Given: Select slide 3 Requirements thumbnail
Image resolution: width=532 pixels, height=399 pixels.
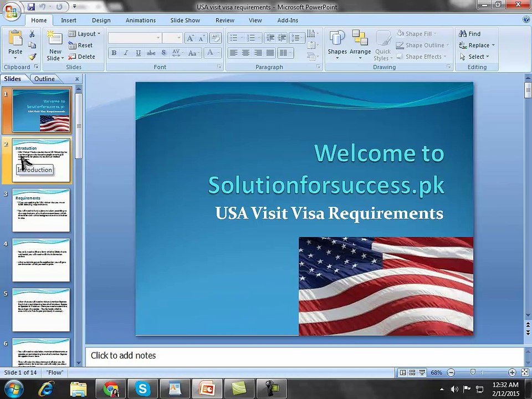Looking at the screenshot, I should (x=41, y=210).
